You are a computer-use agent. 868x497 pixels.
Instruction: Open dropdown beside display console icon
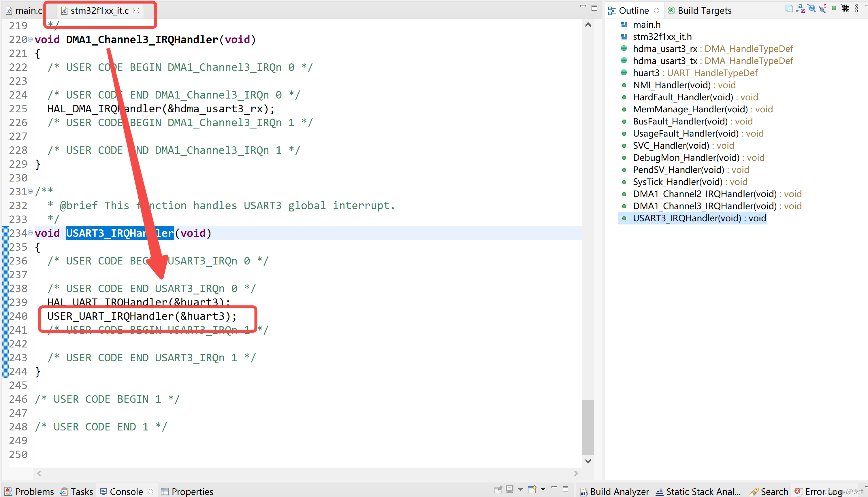(x=520, y=490)
